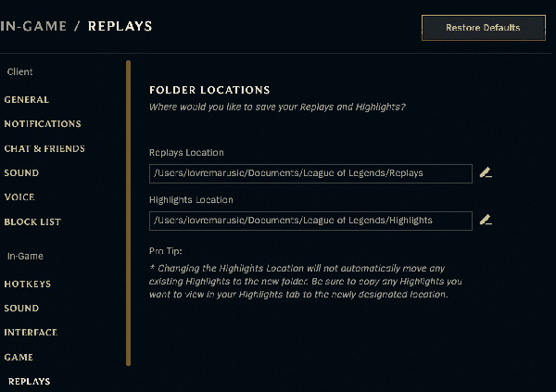Open client Sound settings

pos(21,173)
